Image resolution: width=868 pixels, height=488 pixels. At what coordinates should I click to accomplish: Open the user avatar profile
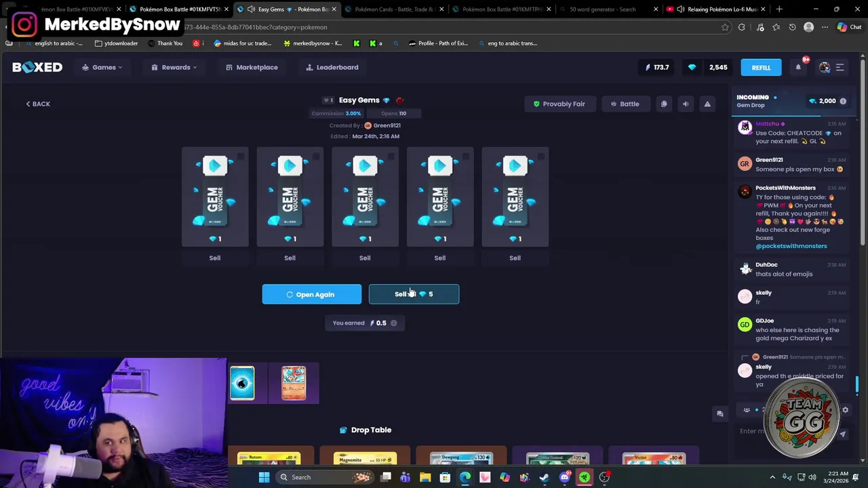pyautogui.click(x=825, y=67)
